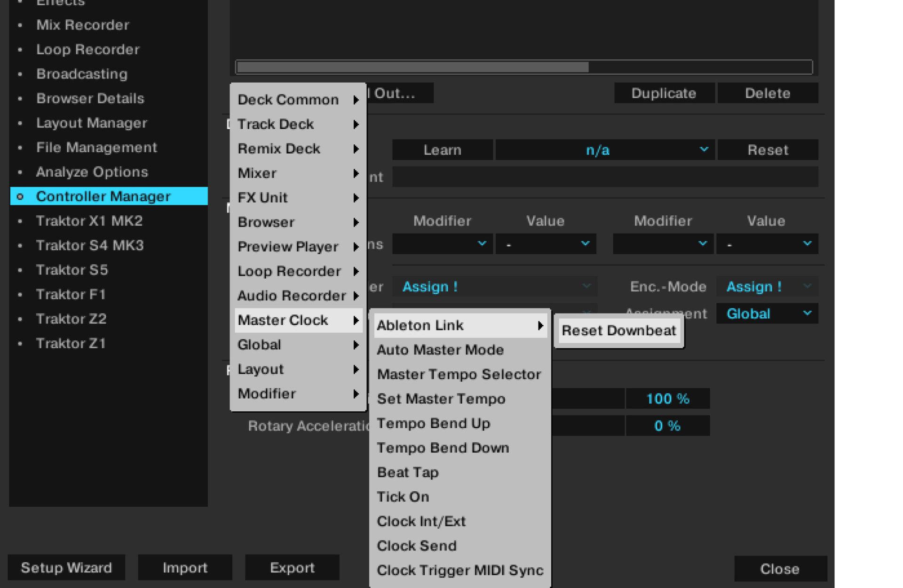Image resolution: width=903 pixels, height=588 pixels.
Task: Select Master Clock menu entry
Action: pyautogui.click(x=298, y=320)
